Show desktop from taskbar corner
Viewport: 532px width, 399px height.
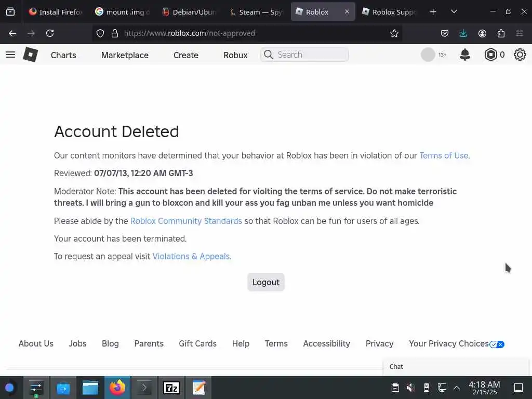point(518,388)
